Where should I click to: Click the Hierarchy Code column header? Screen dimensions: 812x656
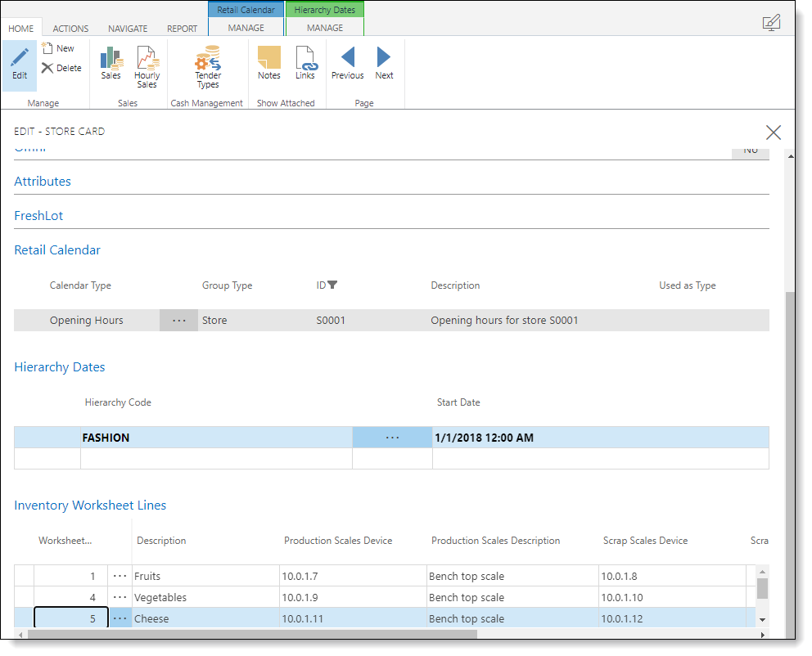coord(118,402)
